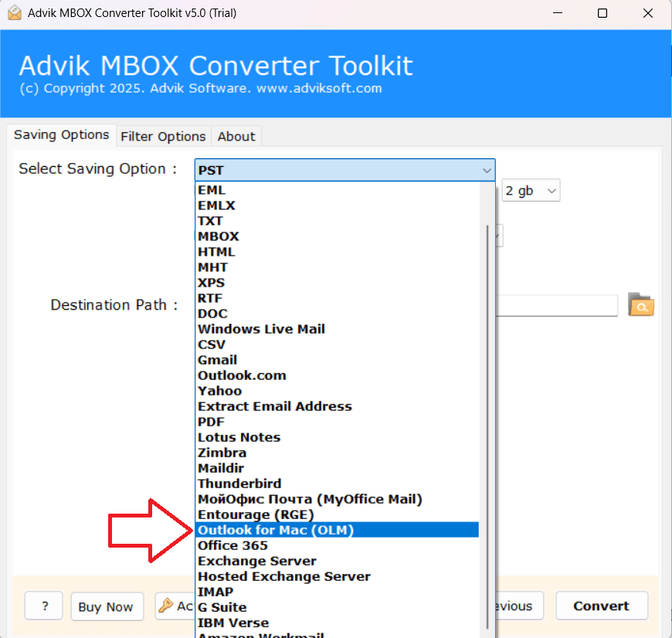The height and width of the screenshot is (638, 672).
Task: Choose IBM Verse in the list
Action: [x=337, y=623]
